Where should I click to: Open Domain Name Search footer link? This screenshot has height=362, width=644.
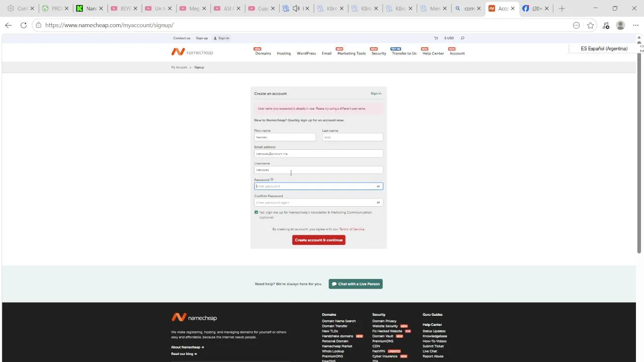pyautogui.click(x=339, y=321)
